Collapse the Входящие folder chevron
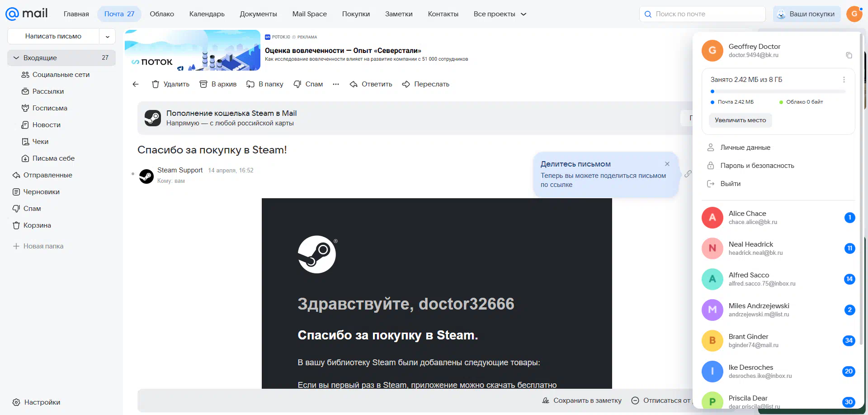Screen dimensions: 868x415 click(x=16, y=58)
